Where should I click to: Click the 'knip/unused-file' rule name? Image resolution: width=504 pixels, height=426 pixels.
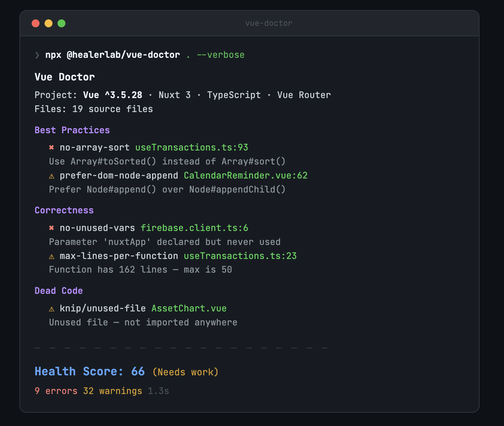[103, 309]
